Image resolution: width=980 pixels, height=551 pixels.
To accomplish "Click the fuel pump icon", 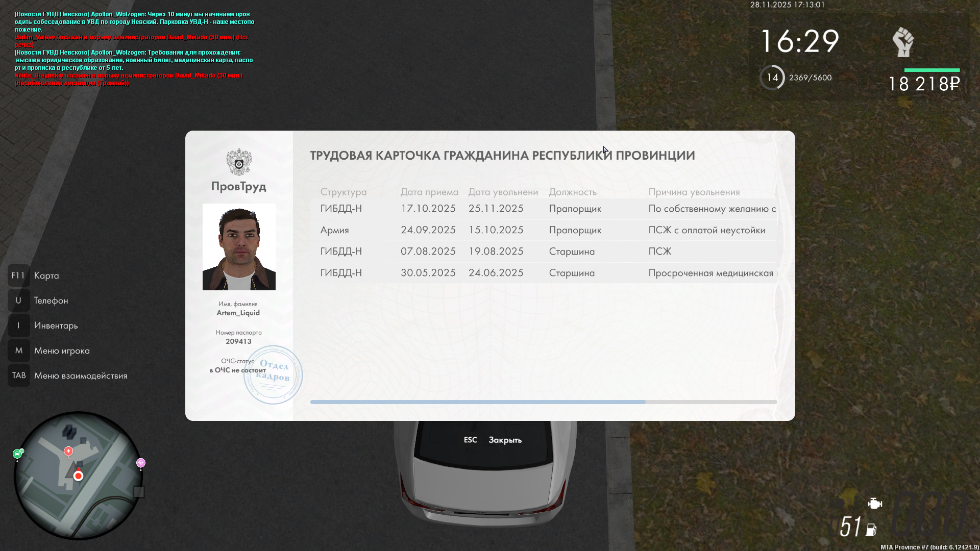I will pos(871,530).
